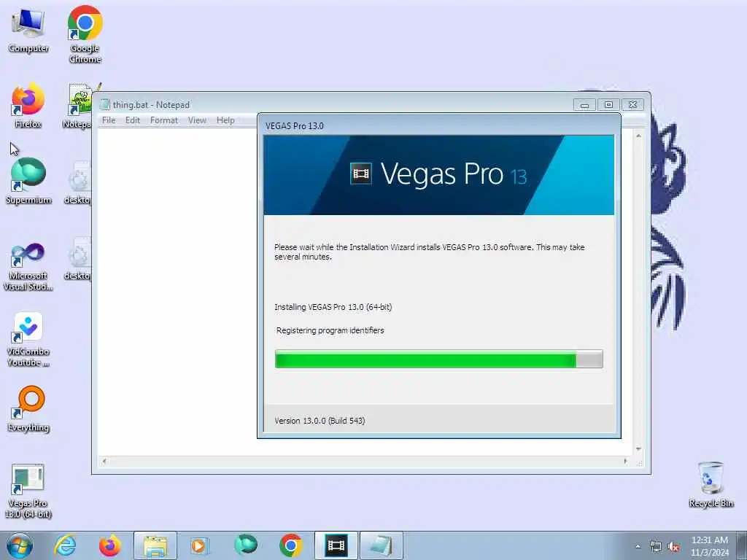Open Notepad View menu
The width and height of the screenshot is (747, 560).
pyautogui.click(x=197, y=120)
